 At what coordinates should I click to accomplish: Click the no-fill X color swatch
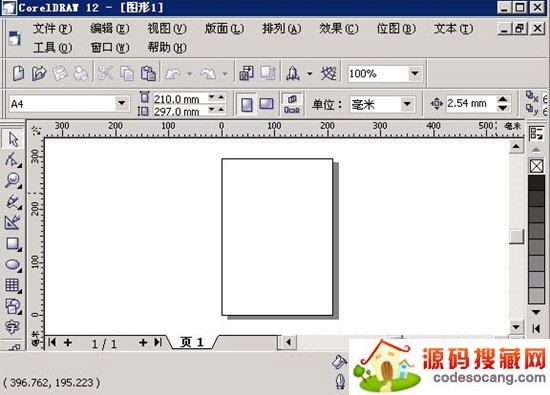[x=536, y=166]
